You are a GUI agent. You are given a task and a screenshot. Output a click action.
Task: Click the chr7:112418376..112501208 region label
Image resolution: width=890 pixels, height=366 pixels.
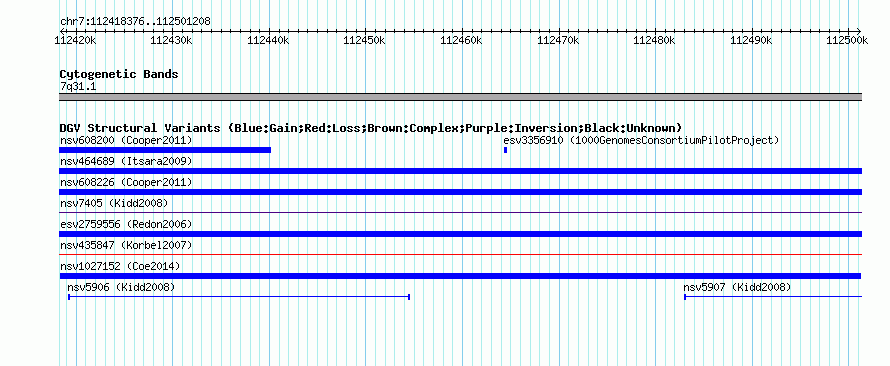[135, 22]
